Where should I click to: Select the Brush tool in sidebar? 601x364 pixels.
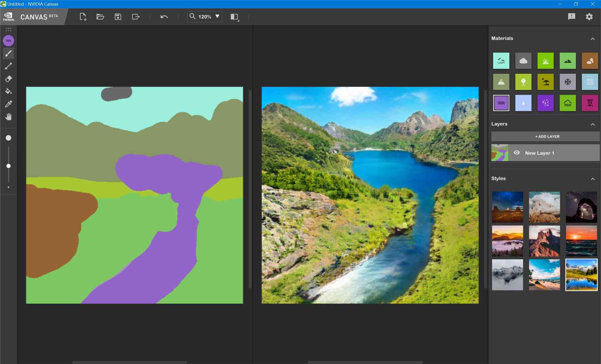(x=9, y=53)
